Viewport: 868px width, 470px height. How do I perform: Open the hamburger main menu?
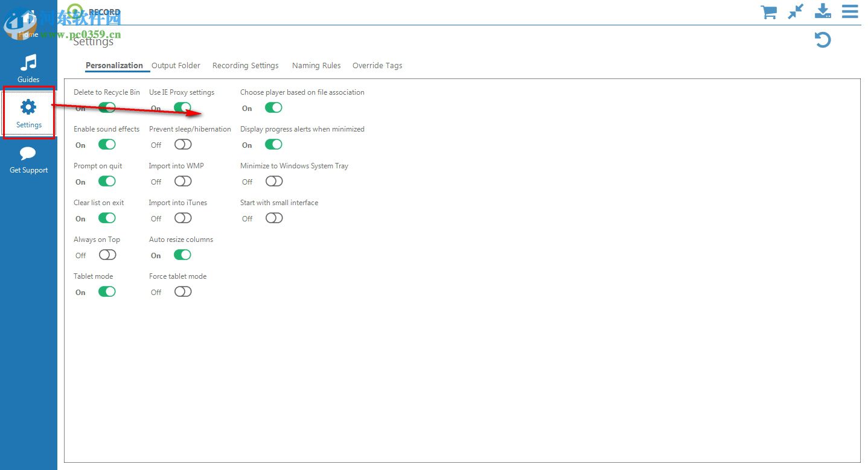(850, 11)
